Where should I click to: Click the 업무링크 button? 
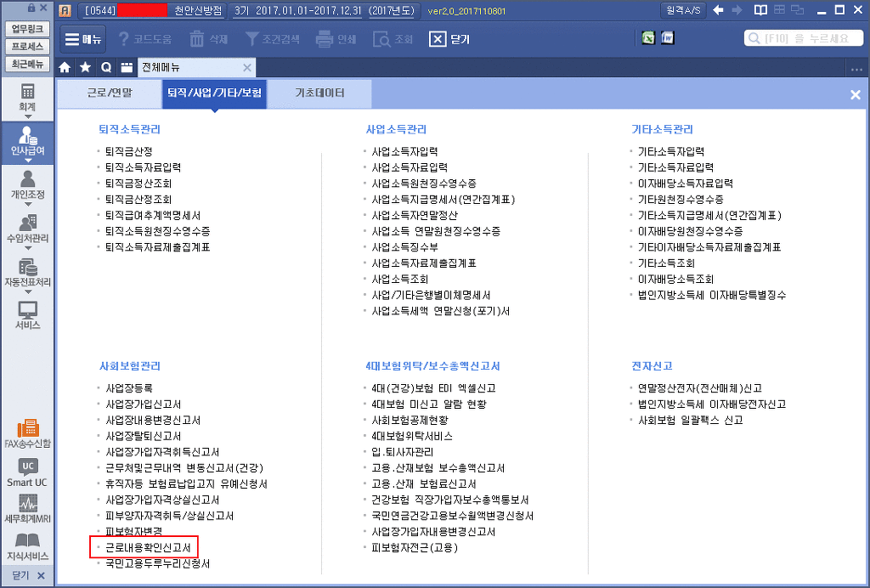(x=27, y=29)
